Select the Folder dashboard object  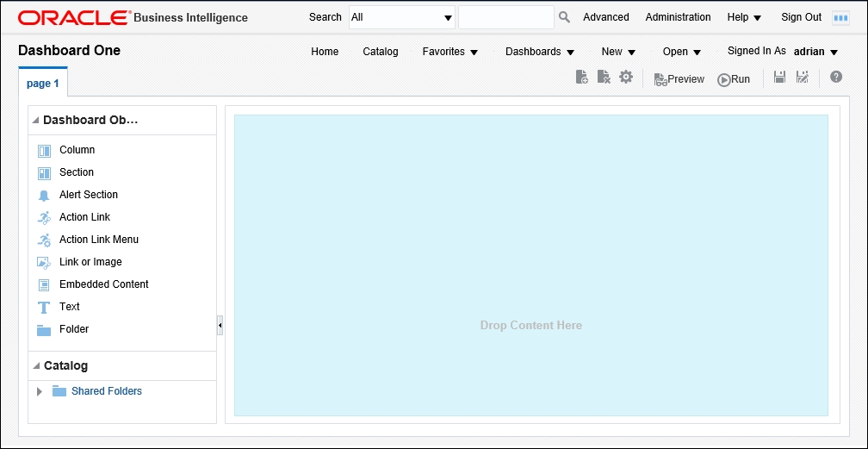point(63,329)
